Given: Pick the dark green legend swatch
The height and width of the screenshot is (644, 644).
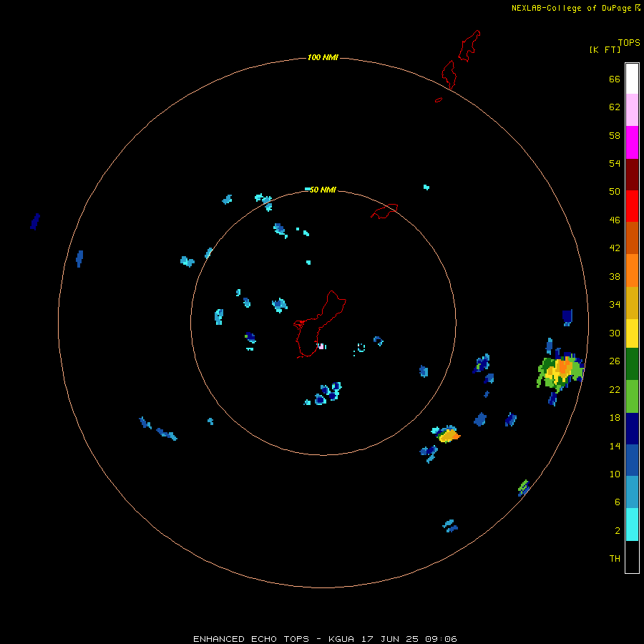Looking at the screenshot, I should coord(632,364).
